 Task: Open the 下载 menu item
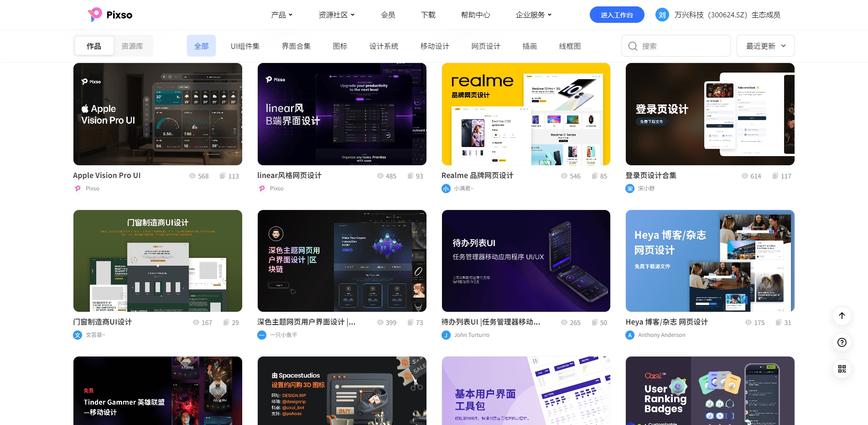coord(428,15)
